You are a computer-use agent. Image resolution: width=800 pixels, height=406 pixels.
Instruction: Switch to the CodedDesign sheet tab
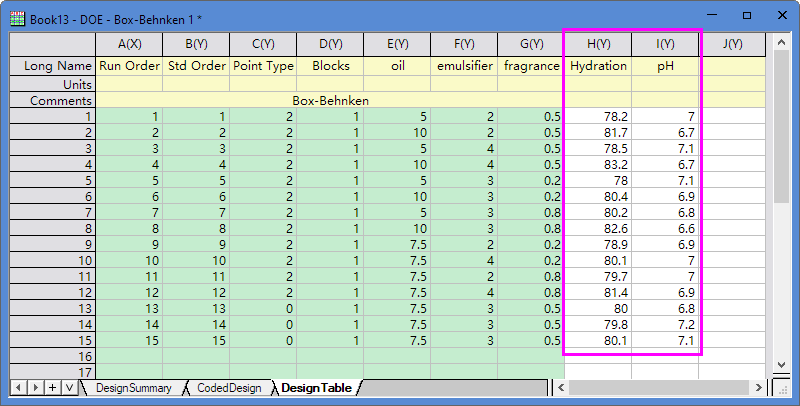(229, 388)
